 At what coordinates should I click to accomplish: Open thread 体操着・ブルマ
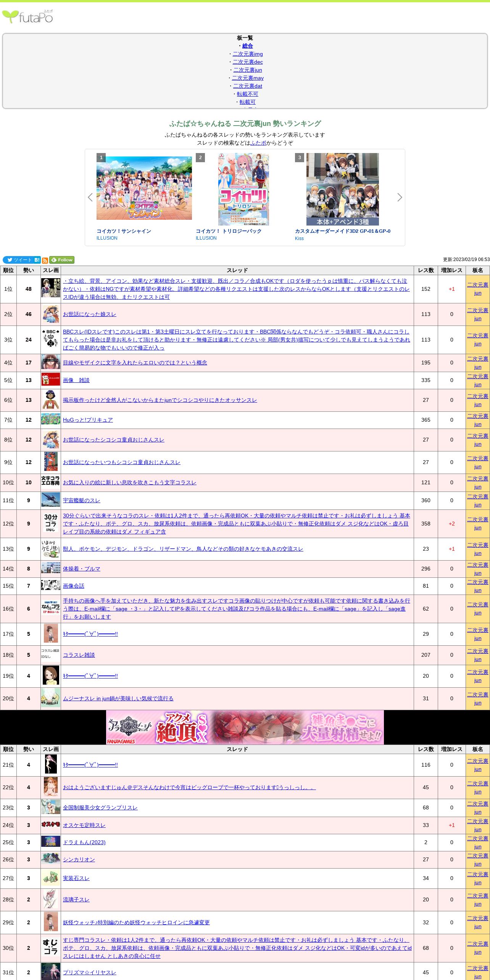pos(81,569)
